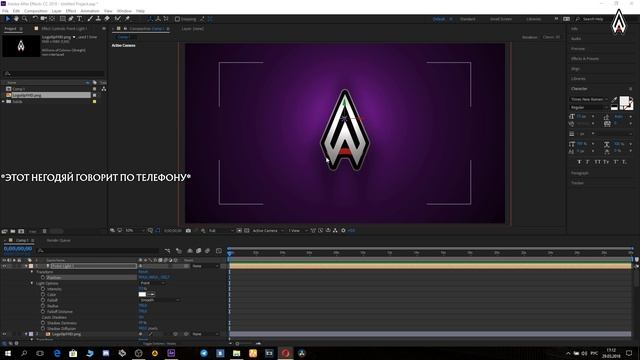Open the graph editor icon
This screenshot has height=360, width=640.
coord(219,251)
